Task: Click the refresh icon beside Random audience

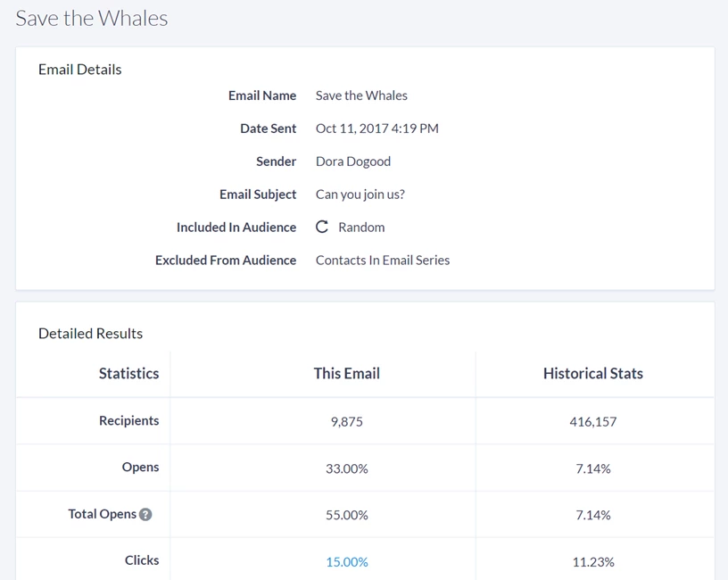Action: pos(322,227)
